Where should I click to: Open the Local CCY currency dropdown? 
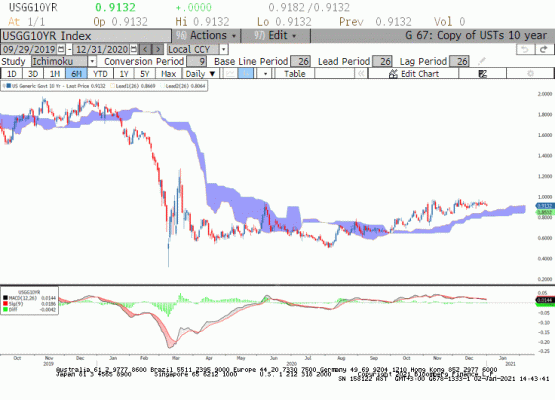223,49
